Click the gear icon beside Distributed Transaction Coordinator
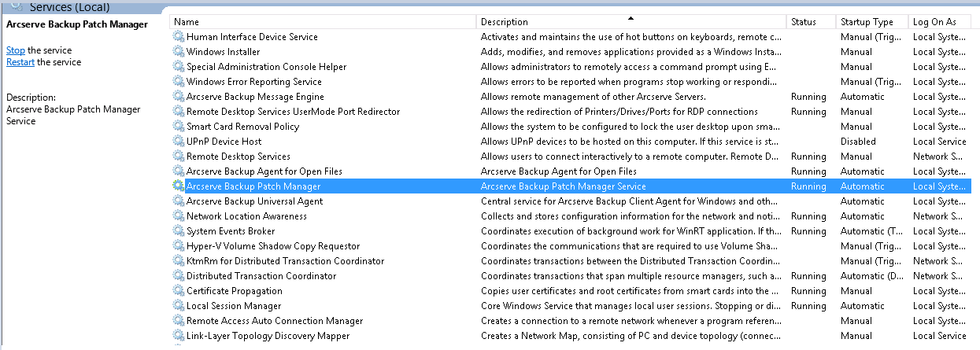 [x=179, y=276]
